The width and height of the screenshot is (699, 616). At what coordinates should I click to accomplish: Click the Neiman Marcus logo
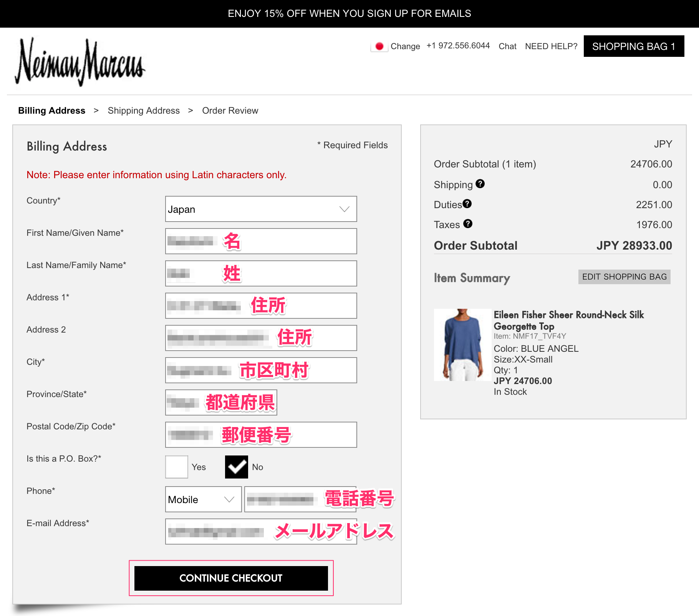pos(81,63)
